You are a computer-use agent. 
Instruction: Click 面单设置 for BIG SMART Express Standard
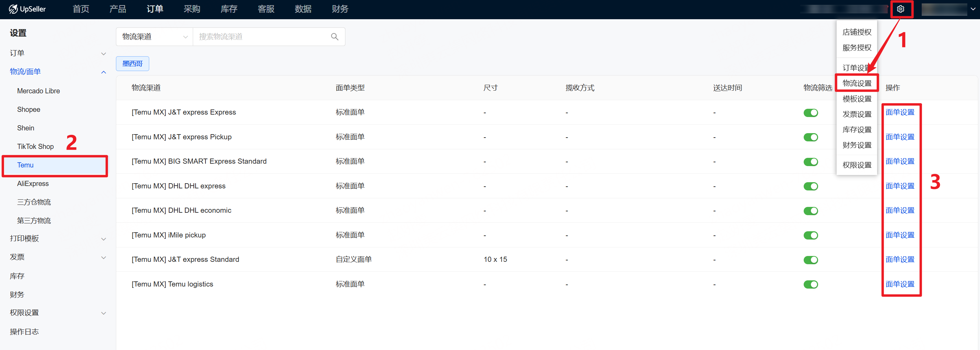[900, 161]
